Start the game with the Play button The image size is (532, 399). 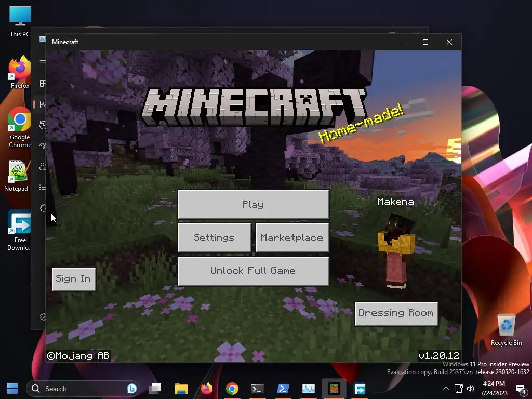253,204
